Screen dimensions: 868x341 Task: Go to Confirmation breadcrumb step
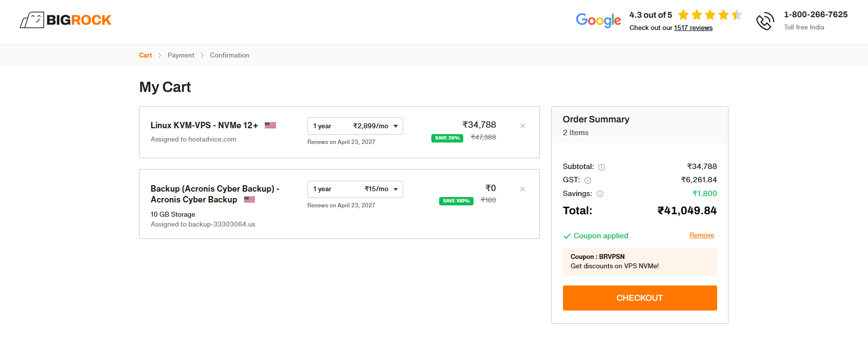[229, 56]
